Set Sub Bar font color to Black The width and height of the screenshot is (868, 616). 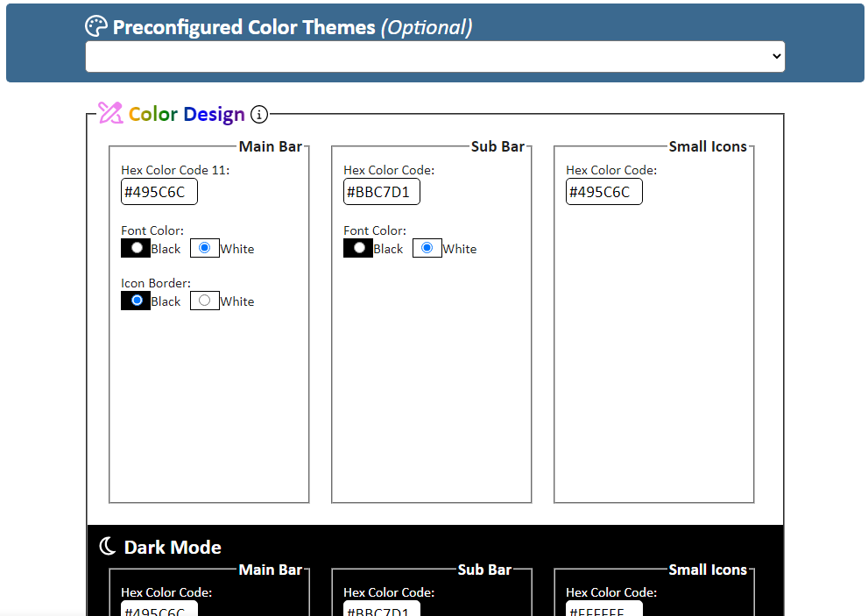358,248
